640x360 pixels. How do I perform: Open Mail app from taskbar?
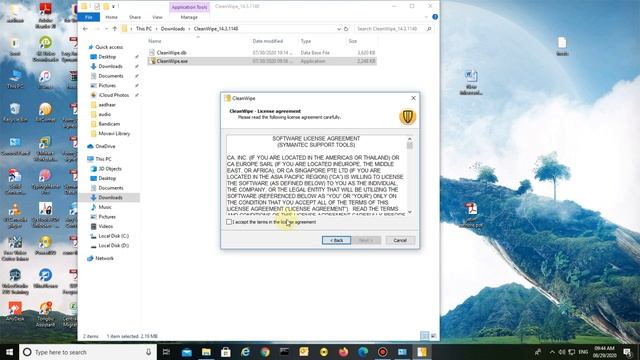187,352
